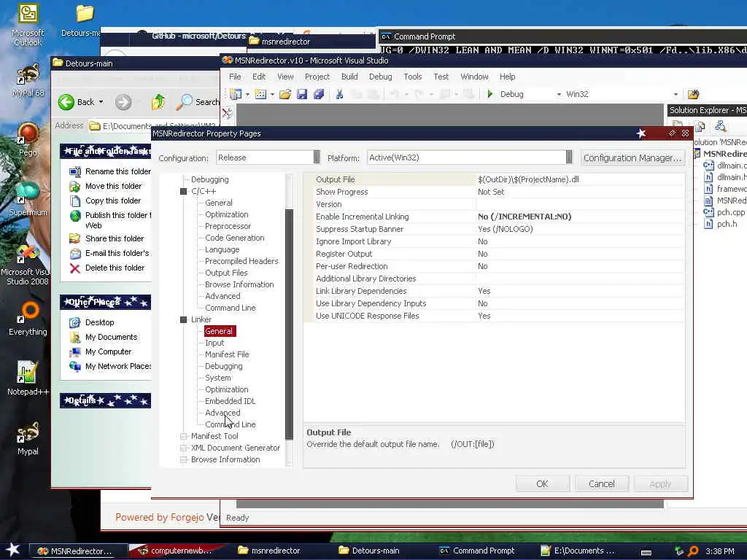The width and height of the screenshot is (747, 560).
Task: Open the Build menu
Action: 349,77
